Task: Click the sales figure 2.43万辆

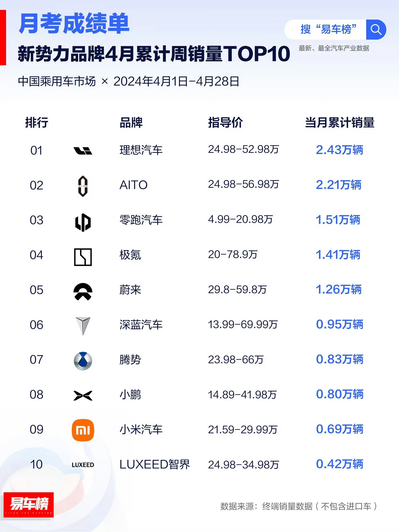Action: click(x=339, y=150)
